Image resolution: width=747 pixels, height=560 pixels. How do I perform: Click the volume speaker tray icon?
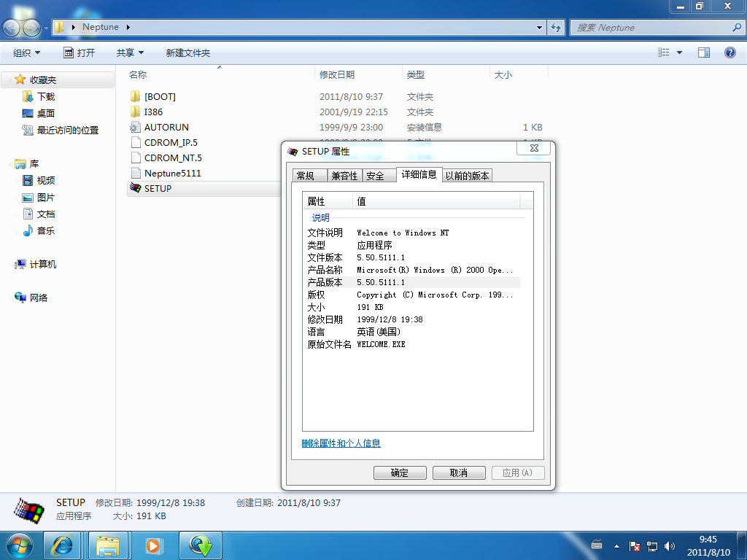(x=670, y=546)
